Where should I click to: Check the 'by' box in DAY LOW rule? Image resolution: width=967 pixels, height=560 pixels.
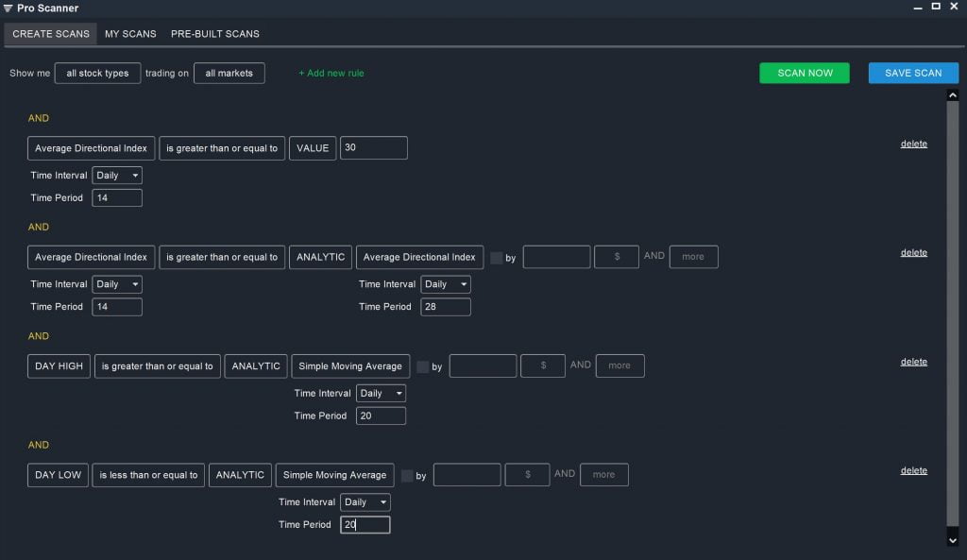coord(406,476)
